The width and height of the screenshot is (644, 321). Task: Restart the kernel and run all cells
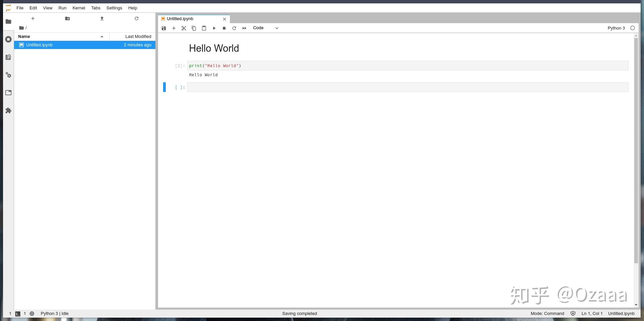click(244, 28)
